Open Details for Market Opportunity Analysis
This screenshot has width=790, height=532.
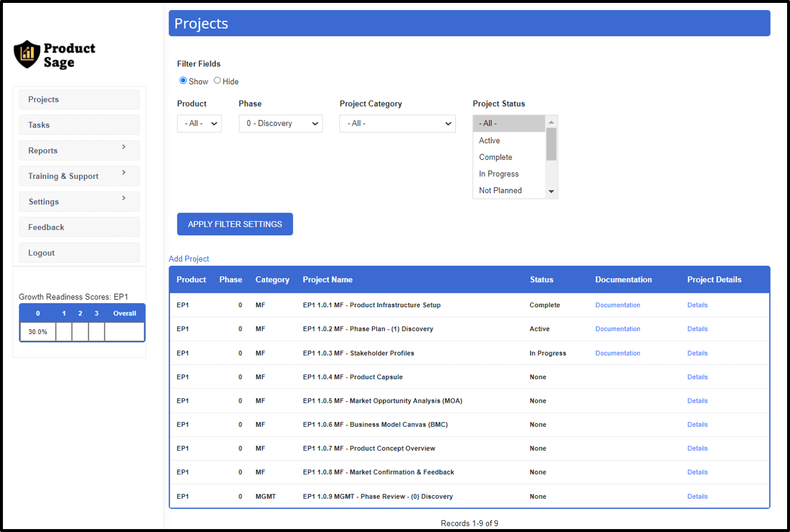pyautogui.click(x=698, y=401)
